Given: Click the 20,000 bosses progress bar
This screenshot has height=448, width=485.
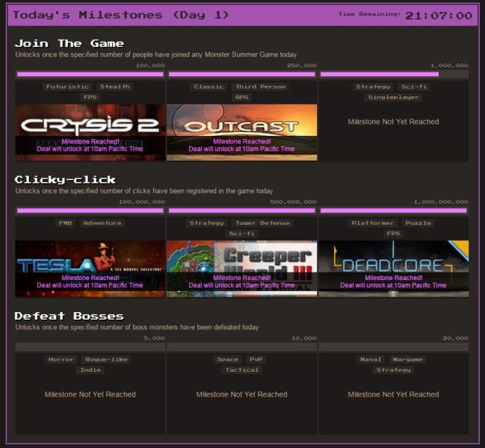Looking at the screenshot, I should (x=393, y=347).
